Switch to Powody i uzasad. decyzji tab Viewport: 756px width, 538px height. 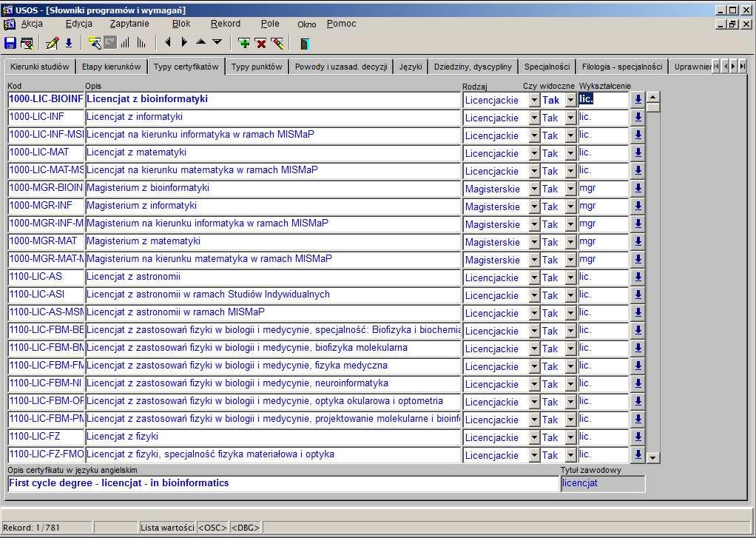(341, 67)
